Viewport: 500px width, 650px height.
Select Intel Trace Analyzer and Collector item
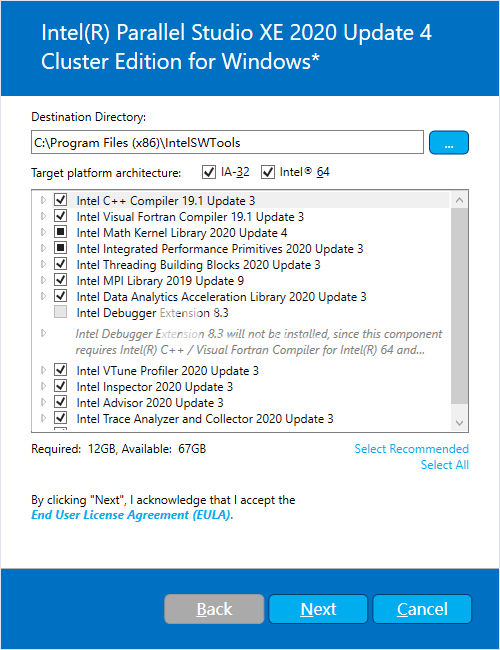coord(205,419)
